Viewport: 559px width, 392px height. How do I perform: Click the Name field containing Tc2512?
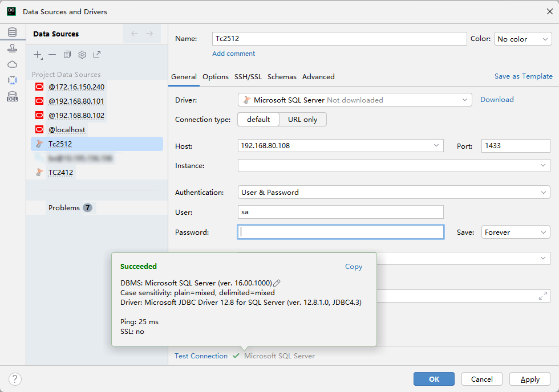339,39
